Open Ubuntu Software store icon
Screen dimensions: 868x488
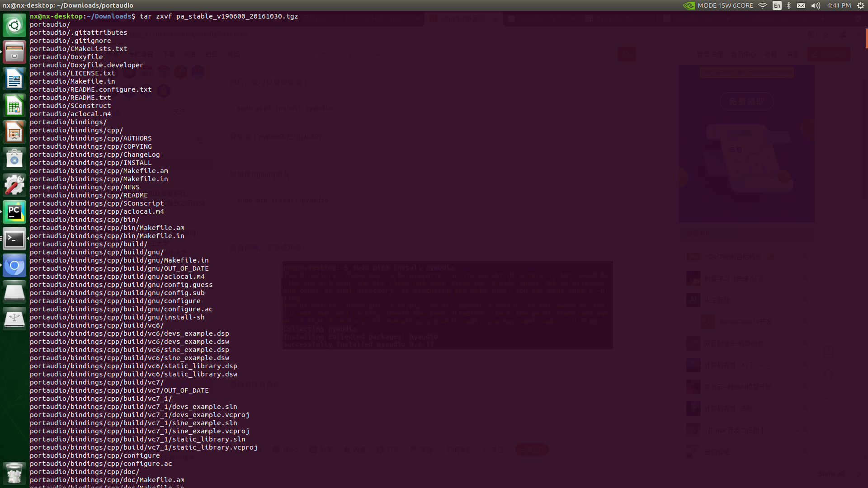[x=14, y=159]
